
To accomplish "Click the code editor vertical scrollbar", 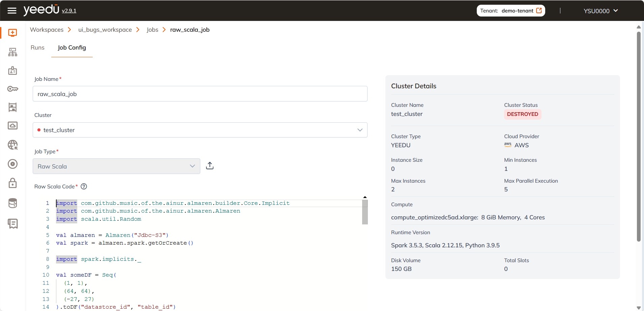I will pyautogui.click(x=365, y=212).
